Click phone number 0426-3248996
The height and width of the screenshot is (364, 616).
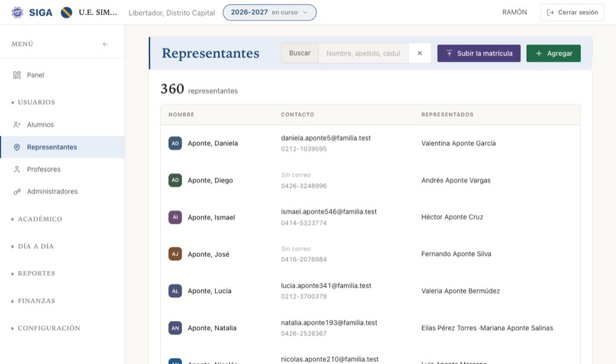pyautogui.click(x=304, y=186)
